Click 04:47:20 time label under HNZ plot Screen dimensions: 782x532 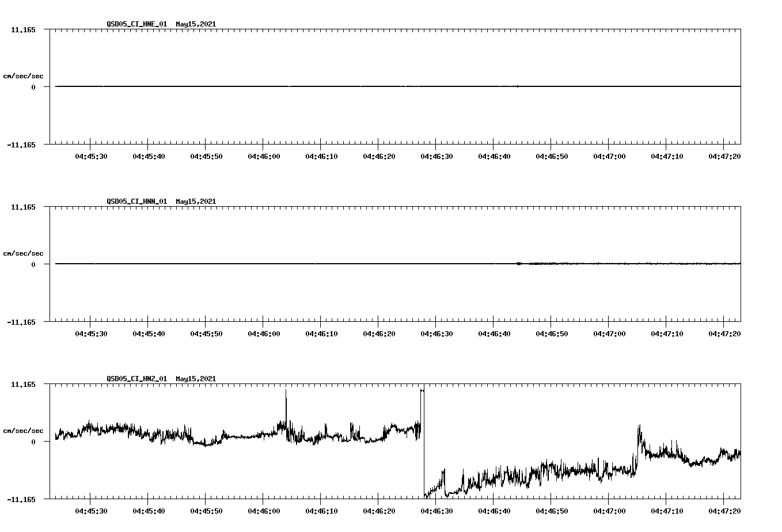[724, 511]
